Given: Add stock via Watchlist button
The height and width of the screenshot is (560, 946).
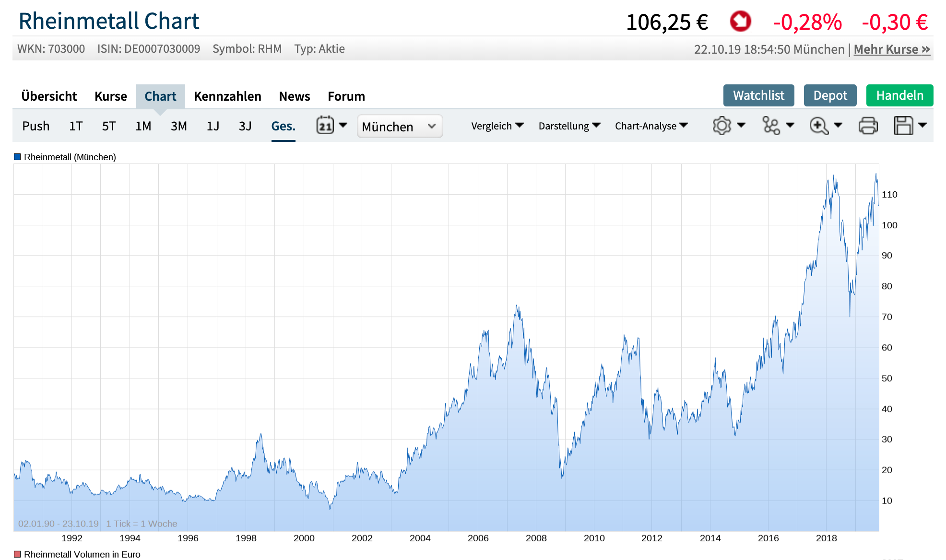Looking at the screenshot, I should pos(758,95).
